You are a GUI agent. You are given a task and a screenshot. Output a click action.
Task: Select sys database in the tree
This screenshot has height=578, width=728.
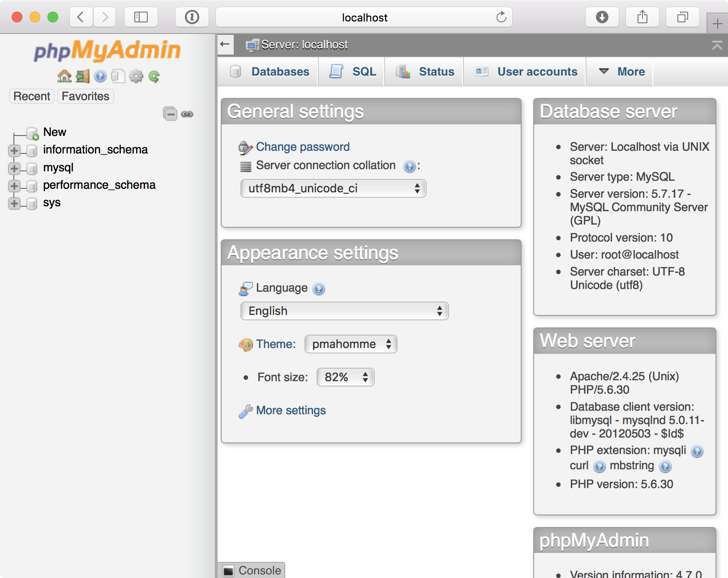click(52, 203)
